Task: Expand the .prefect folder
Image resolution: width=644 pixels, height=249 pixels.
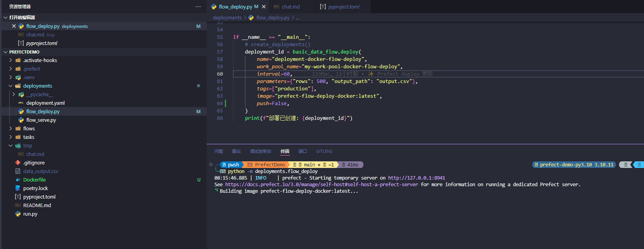Action: coord(10,69)
